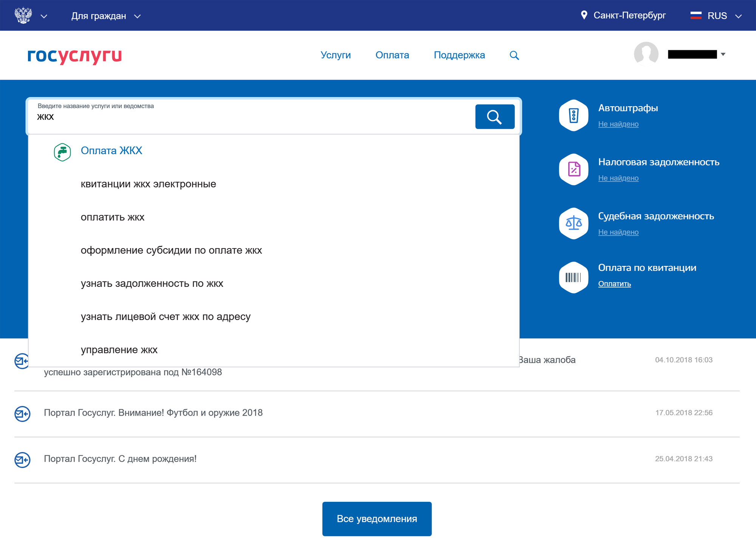Viewport: 756px width, 558px height.
Task: Select suggestion 'квитанции жкх электронные'
Action: click(x=148, y=184)
